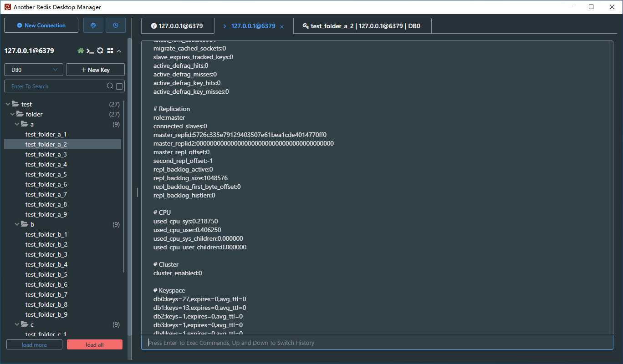
Task: Select key test_folder_b_4
Action: pos(62,264)
